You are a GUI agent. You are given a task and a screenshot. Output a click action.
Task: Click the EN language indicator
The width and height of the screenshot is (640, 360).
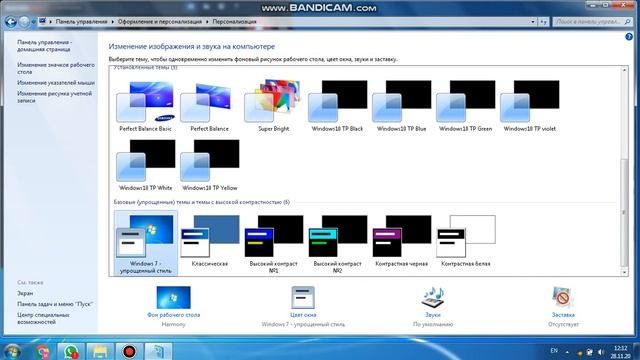(x=554, y=351)
